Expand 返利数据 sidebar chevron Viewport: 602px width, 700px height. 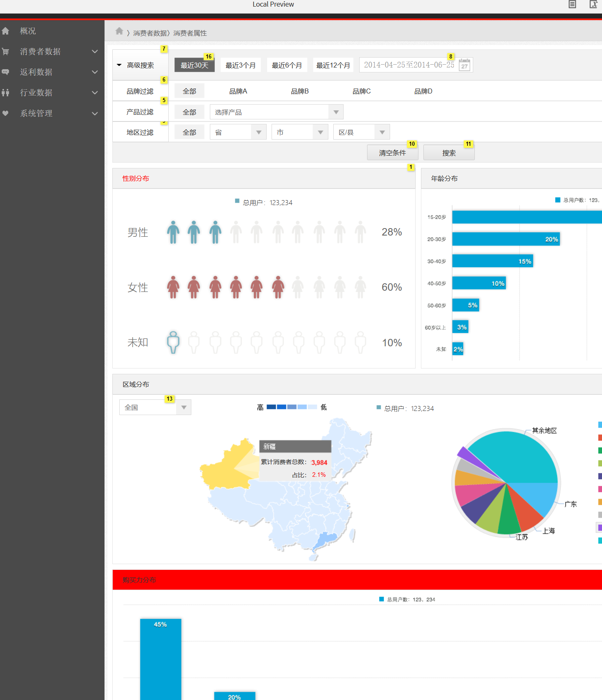95,72
